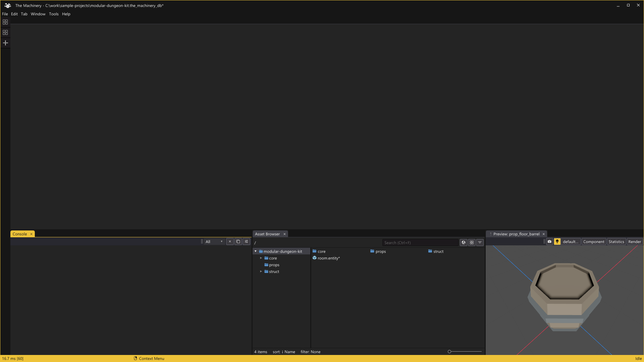Switch to the Console tab
The height and width of the screenshot is (362, 644).
tap(20, 234)
